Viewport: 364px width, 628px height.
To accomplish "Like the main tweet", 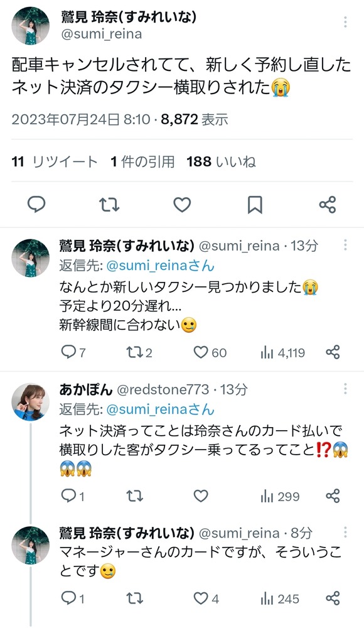I will (x=182, y=205).
